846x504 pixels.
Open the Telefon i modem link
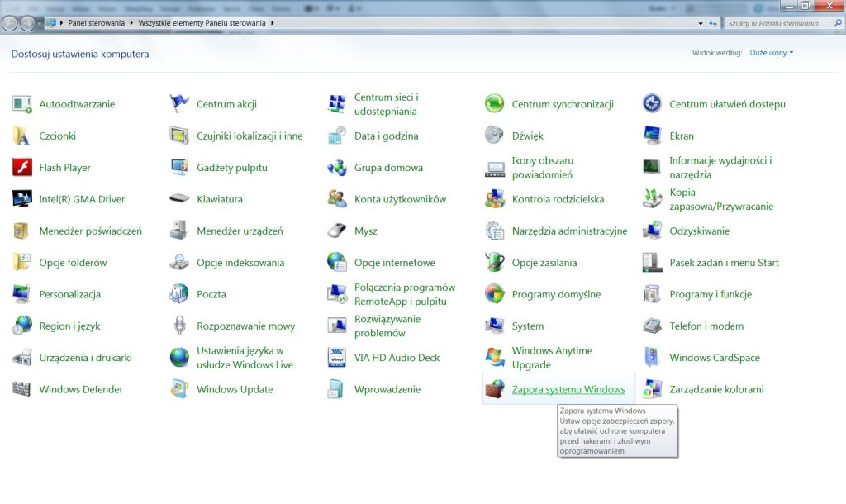[706, 326]
